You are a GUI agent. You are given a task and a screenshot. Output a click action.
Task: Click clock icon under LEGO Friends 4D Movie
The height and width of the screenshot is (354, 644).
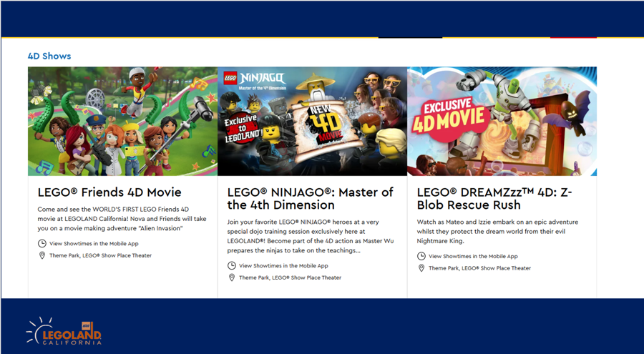[42, 244]
